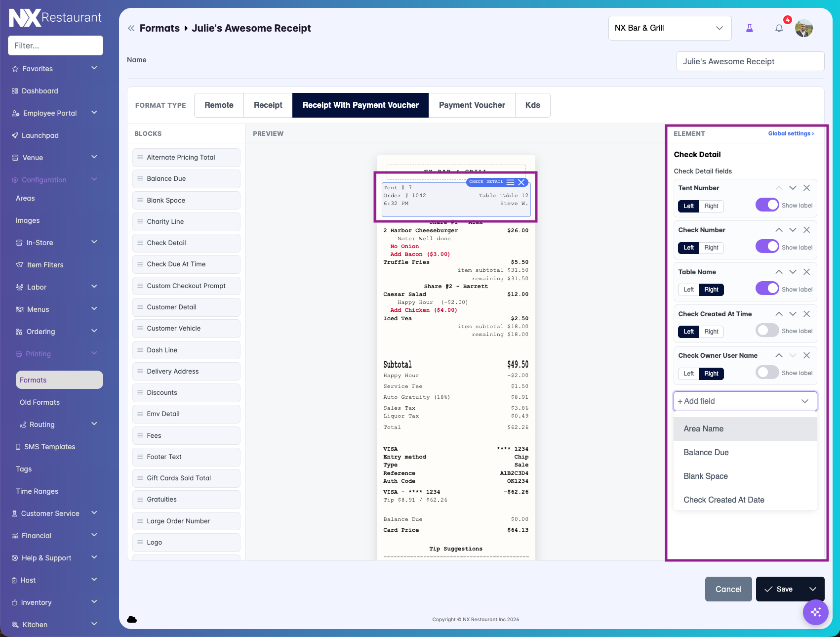Remove the Table Name field
Viewport: 840px width, 637px height.
(806, 272)
